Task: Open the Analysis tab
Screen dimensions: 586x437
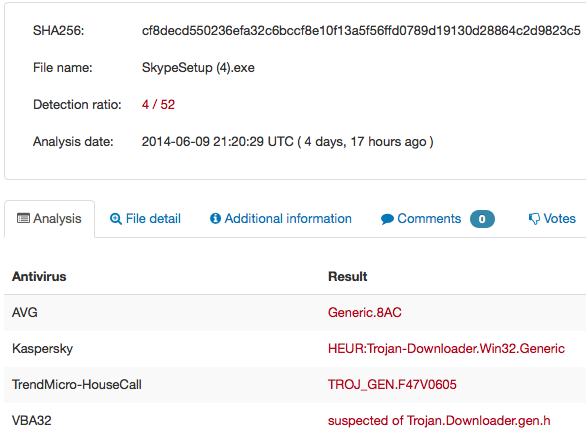Action: coord(49,219)
